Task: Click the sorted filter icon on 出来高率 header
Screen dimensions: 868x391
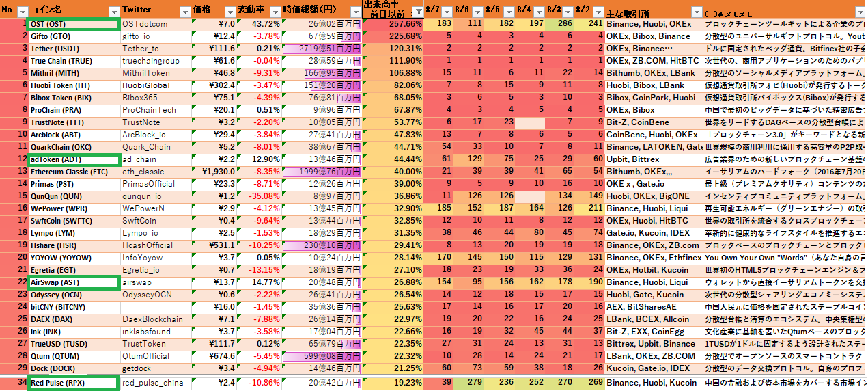Action: [x=417, y=12]
